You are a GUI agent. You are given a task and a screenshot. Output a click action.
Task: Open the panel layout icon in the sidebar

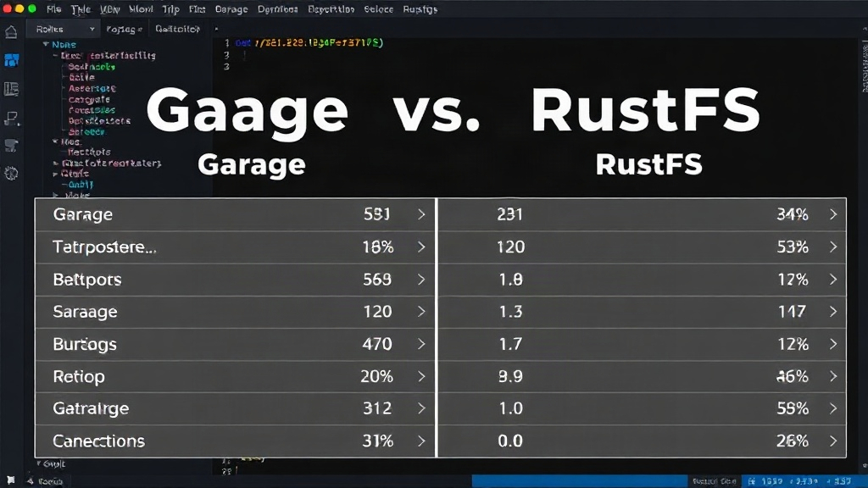click(11, 88)
